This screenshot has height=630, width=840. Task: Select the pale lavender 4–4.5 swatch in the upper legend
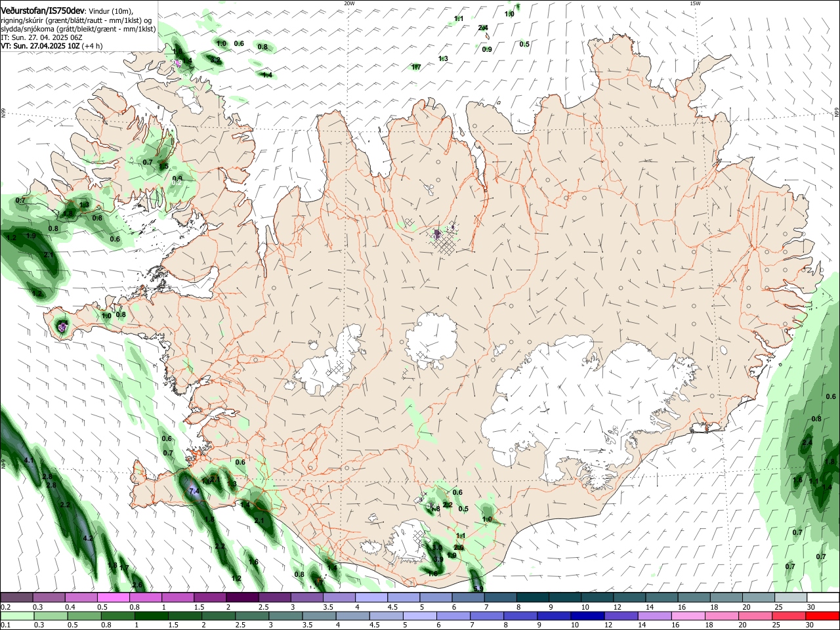371,598
